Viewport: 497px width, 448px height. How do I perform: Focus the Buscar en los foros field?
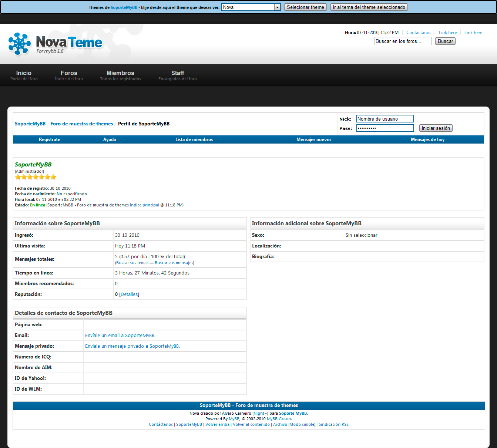click(403, 41)
